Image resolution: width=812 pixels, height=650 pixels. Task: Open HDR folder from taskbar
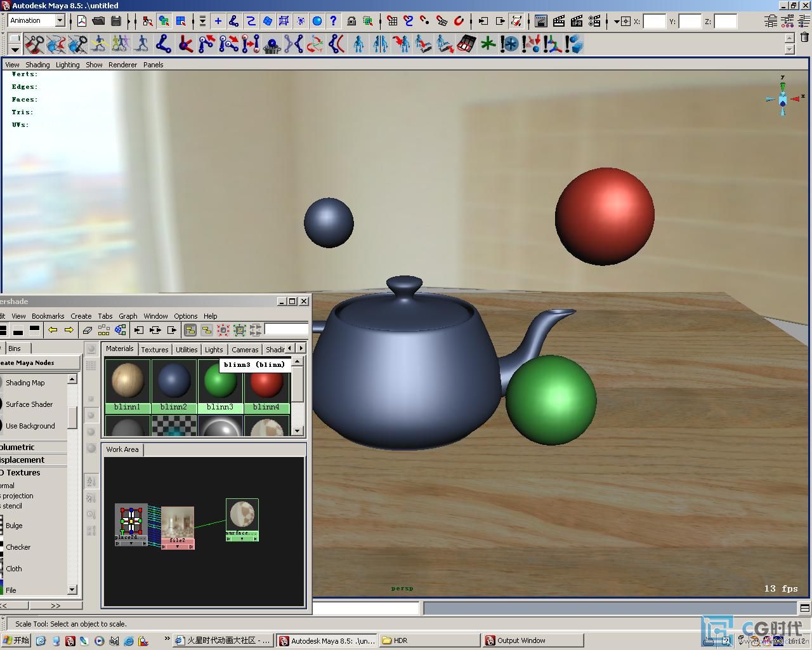(429, 640)
